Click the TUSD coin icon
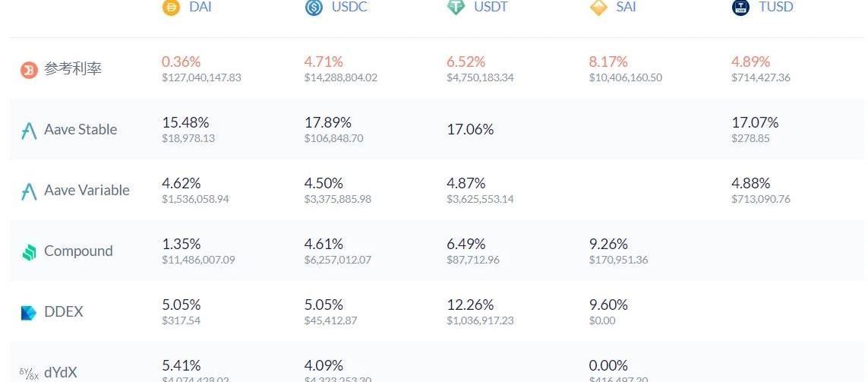This screenshot has height=382, width=868. click(x=740, y=8)
